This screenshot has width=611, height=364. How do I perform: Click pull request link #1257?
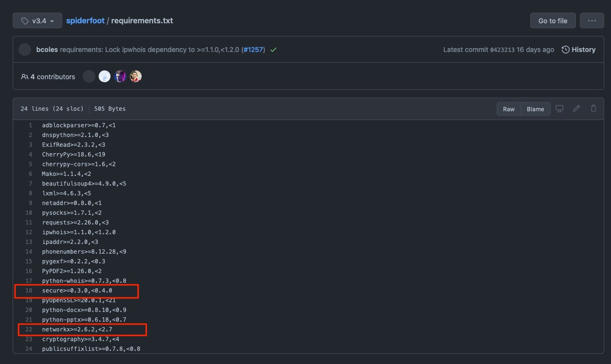tap(252, 49)
